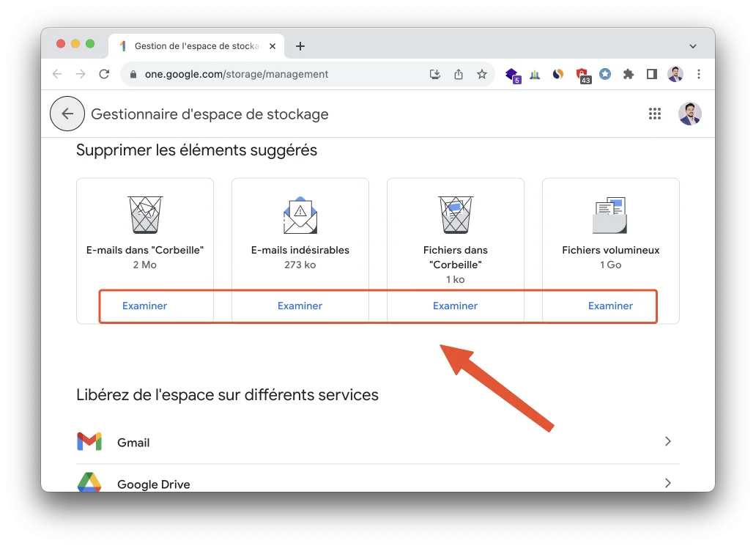The width and height of the screenshot is (756, 546).
Task: Expand the Google Drive storage row chevron
Action: point(667,483)
